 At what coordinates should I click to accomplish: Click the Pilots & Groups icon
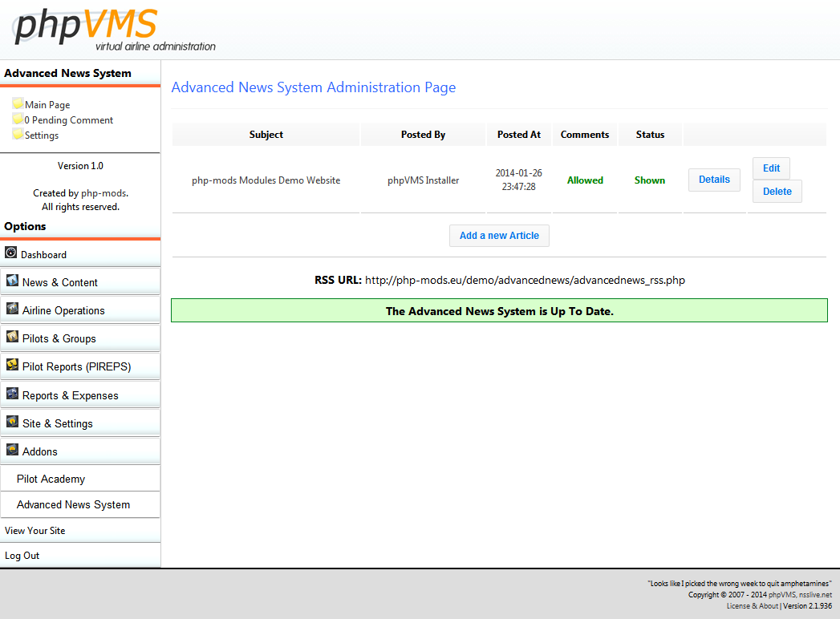coord(12,336)
